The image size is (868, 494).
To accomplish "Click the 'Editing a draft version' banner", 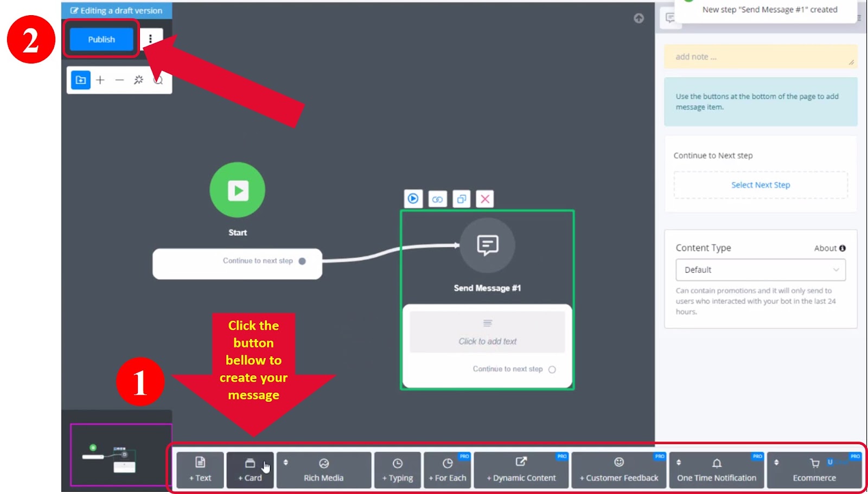I will [x=117, y=10].
